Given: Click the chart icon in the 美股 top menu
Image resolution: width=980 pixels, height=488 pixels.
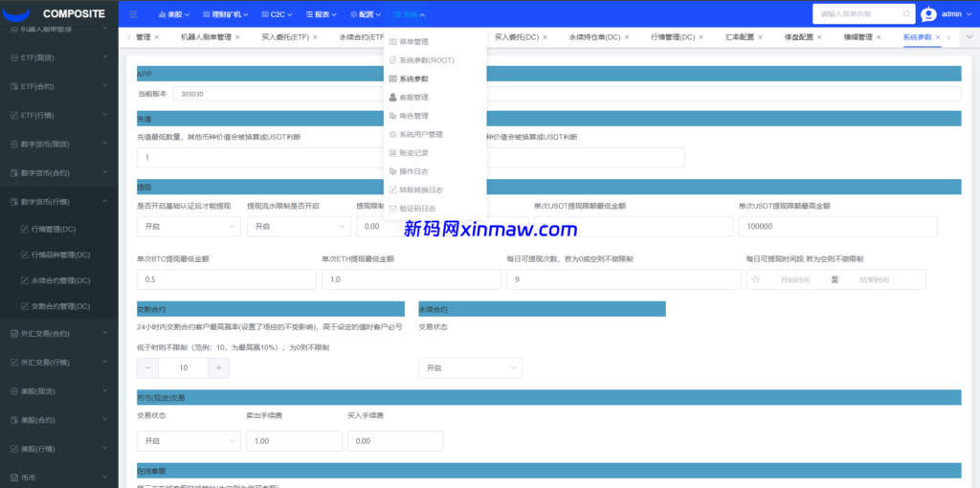Looking at the screenshot, I should [x=162, y=14].
